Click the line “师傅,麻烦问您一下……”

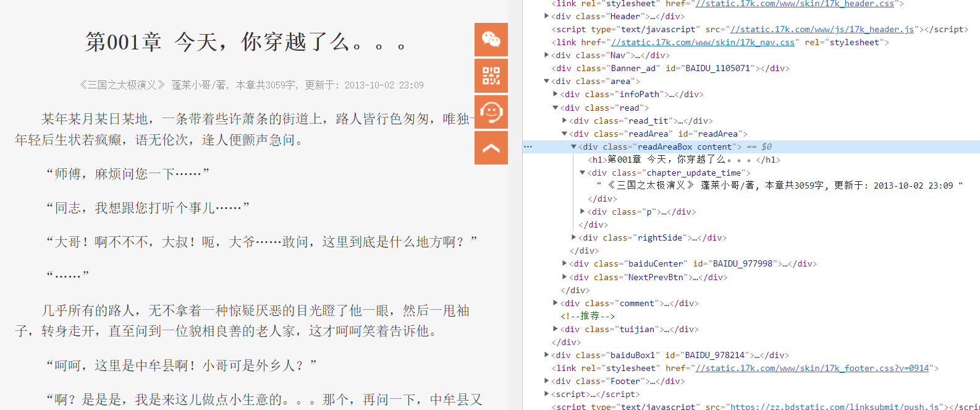127,174
